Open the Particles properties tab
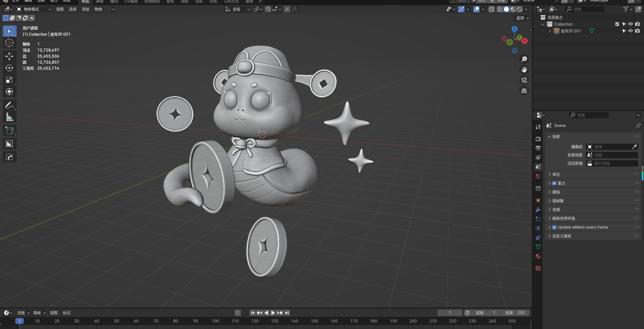Screen dimensions: 644x329 pyautogui.click(x=538, y=219)
